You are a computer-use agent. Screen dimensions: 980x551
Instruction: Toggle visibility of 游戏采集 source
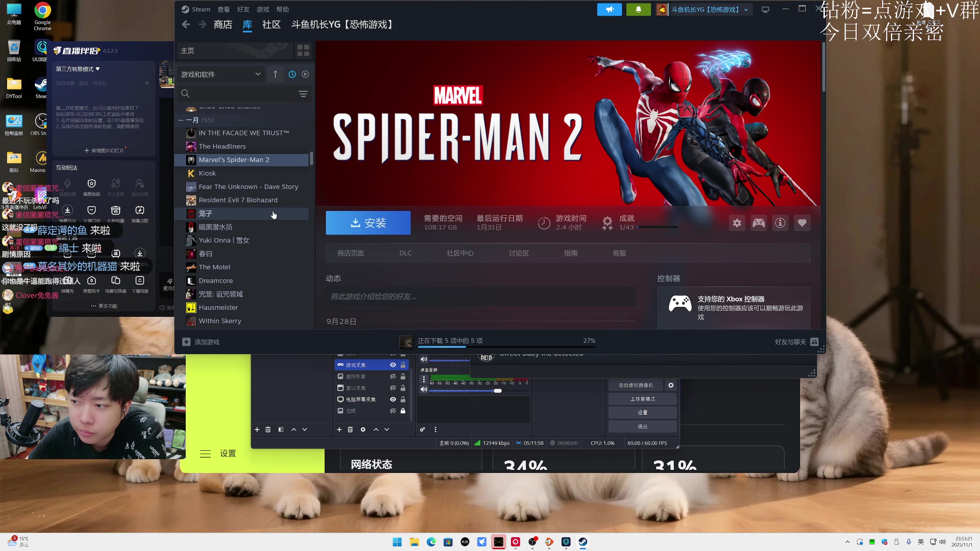point(393,365)
